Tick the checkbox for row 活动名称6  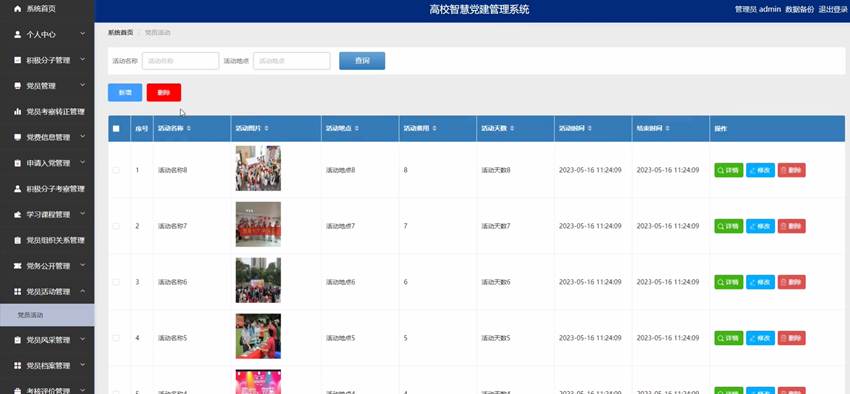pyautogui.click(x=116, y=282)
